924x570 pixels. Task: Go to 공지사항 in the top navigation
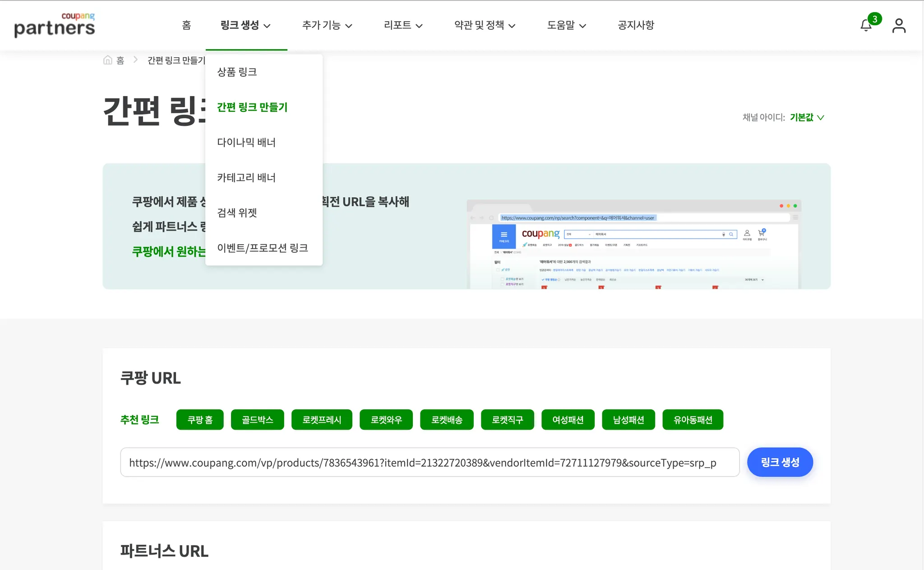[x=636, y=25]
